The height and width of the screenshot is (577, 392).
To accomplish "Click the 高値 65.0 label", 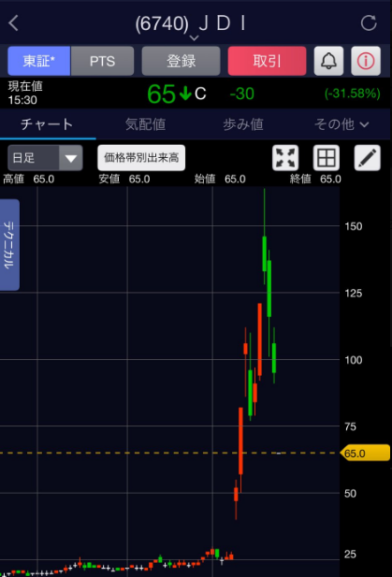I will tap(29, 180).
